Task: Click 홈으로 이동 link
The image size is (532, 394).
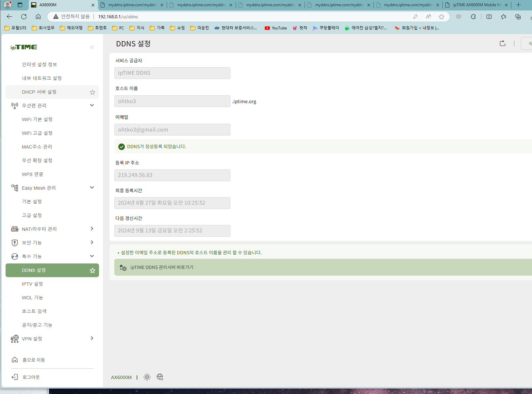Action: point(34,360)
